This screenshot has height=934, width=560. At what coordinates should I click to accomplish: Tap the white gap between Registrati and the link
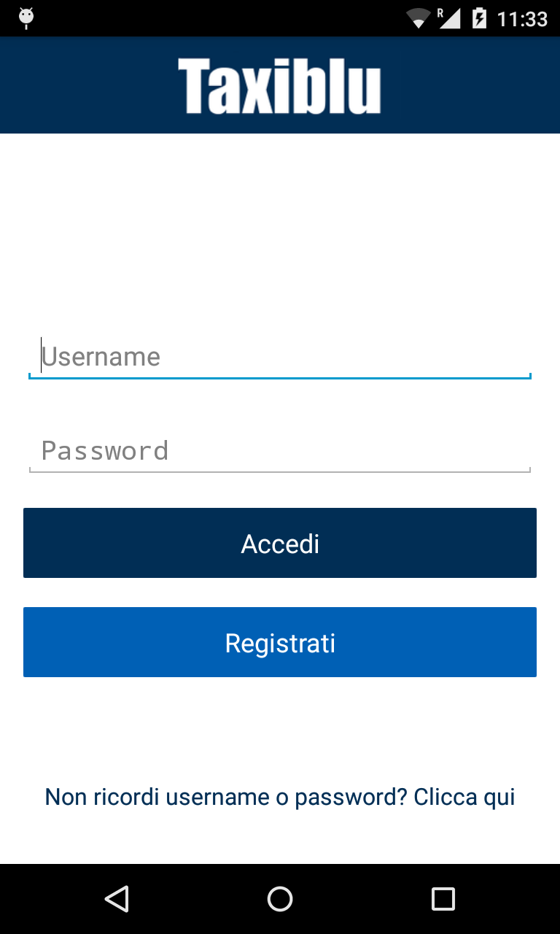pyautogui.click(x=280, y=730)
